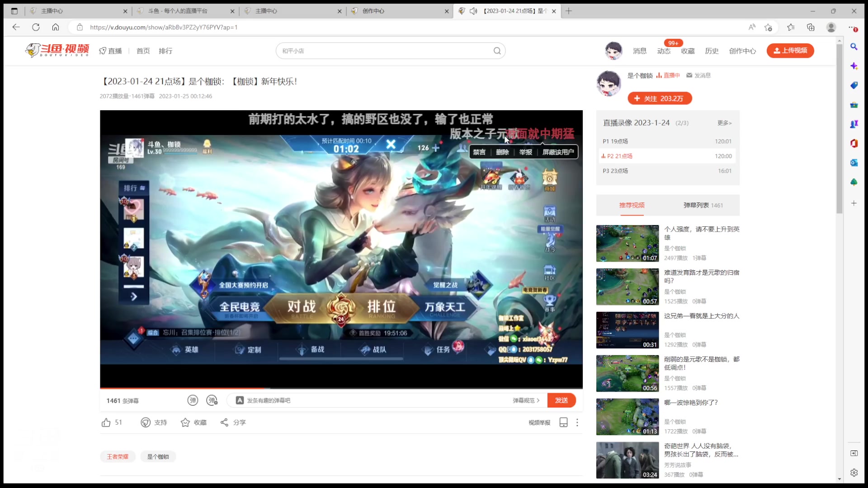This screenshot has width=868, height=488.
Task: Open the danmaku settings gear icon
Action: point(212,400)
